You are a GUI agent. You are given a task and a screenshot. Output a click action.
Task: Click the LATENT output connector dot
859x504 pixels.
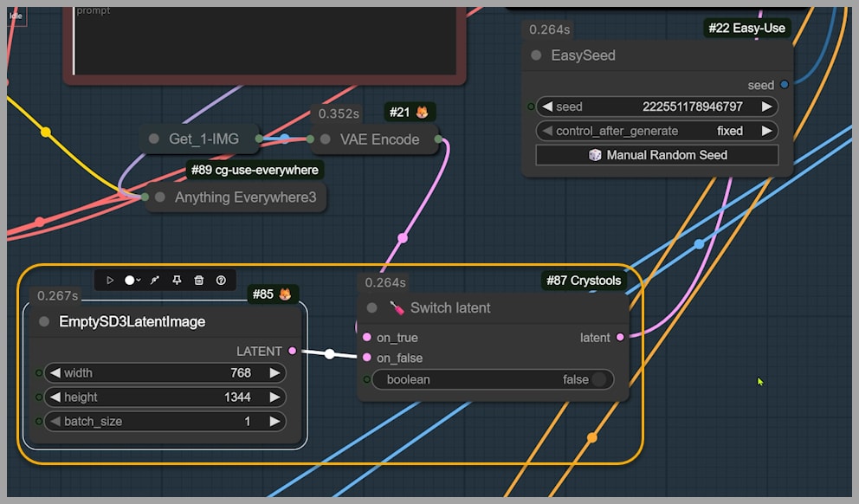coord(293,351)
